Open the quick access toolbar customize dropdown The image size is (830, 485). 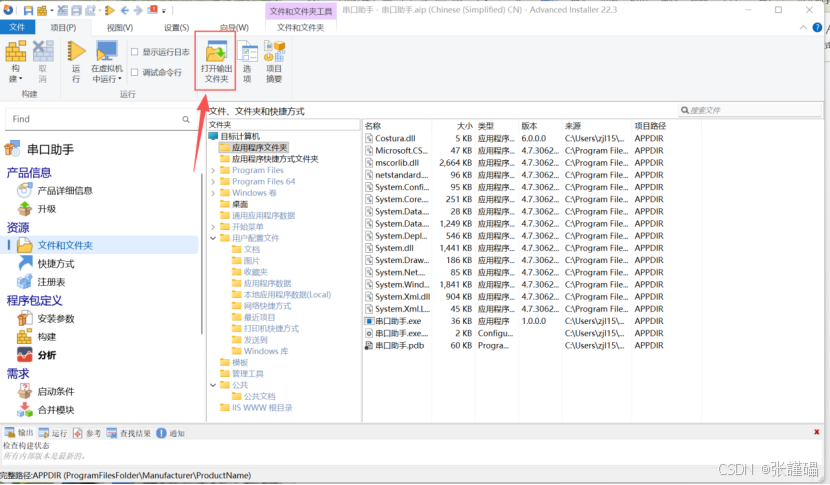pyautogui.click(x=164, y=11)
